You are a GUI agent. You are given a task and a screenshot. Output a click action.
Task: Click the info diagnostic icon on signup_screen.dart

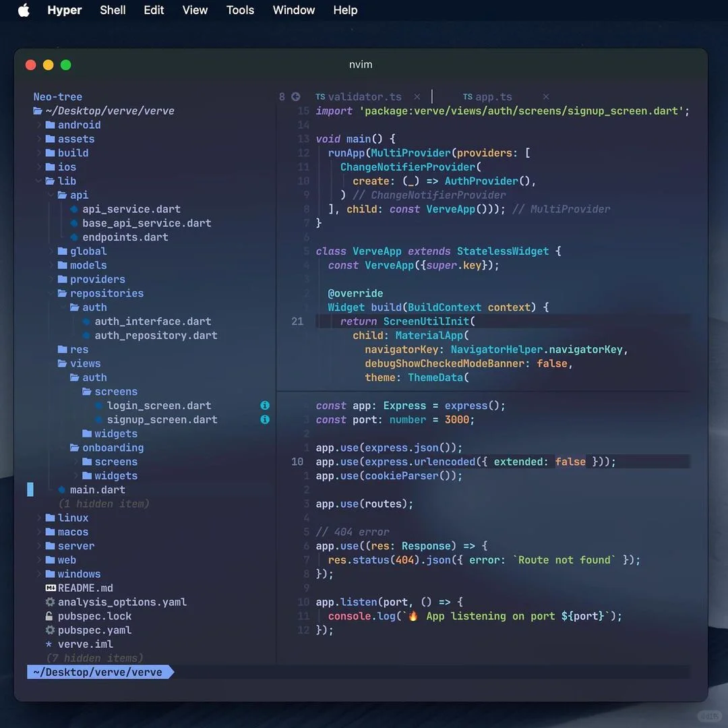pyautogui.click(x=265, y=419)
